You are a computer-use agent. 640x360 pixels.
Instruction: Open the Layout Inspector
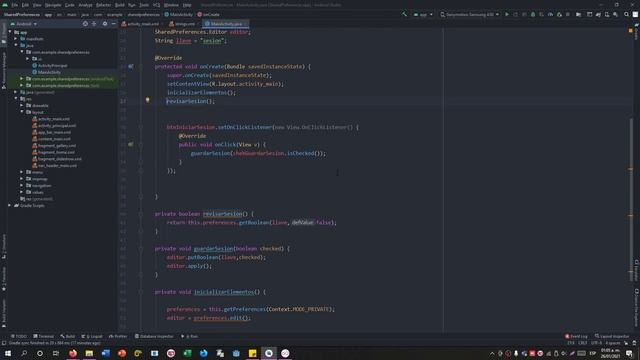coord(612,336)
